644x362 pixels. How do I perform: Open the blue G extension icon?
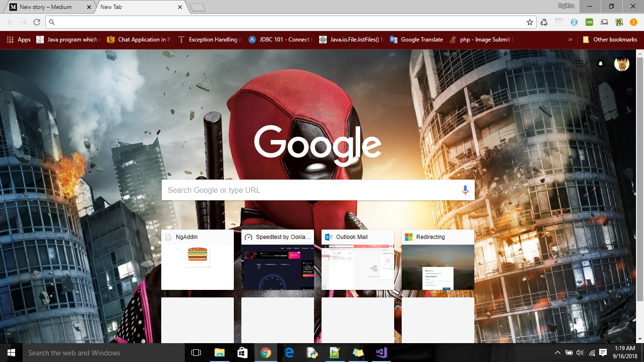[x=574, y=22]
